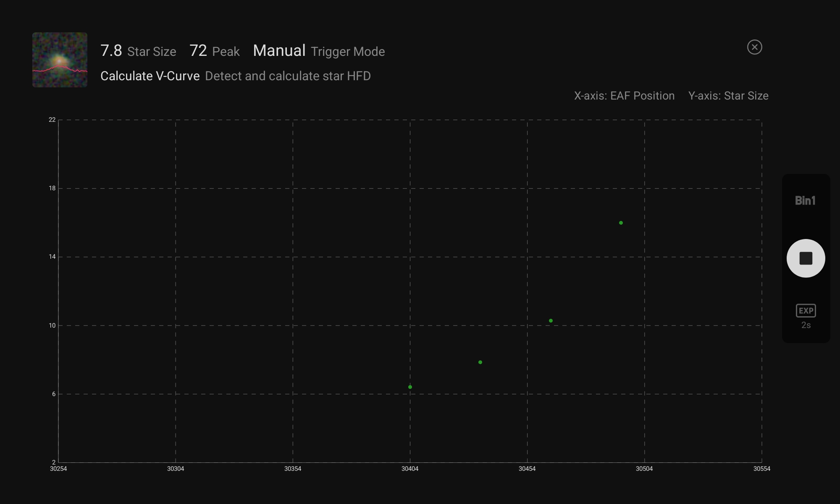This screenshot has height=504, width=840.
Task: Open the EXP exposure time setting
Action: (806, 311)
